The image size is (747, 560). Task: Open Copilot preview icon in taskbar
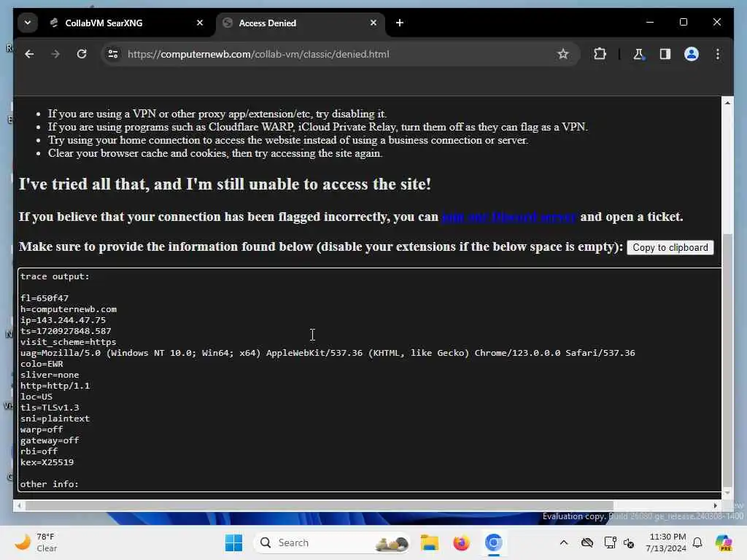tap(724, 542)
